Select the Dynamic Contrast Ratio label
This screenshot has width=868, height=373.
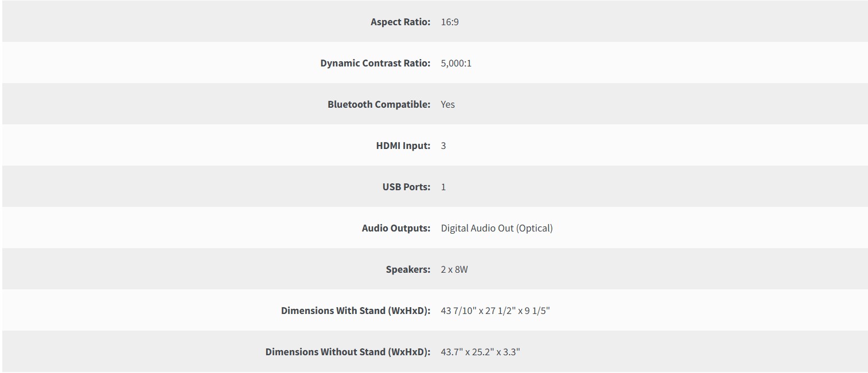pyautogui.click(x=375, y=63)
